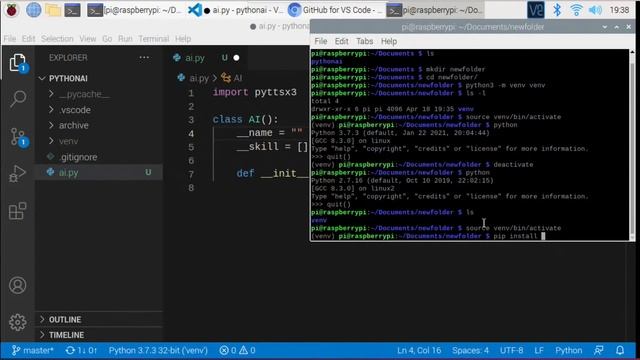
Task: Open the Raspberry Pi main menu
Action: [11, 10]
